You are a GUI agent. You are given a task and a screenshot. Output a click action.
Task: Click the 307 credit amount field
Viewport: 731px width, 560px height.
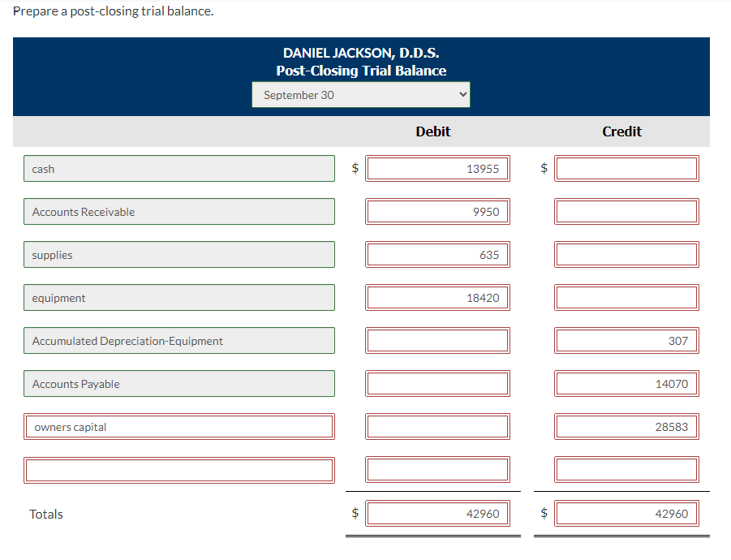[626, 340]
